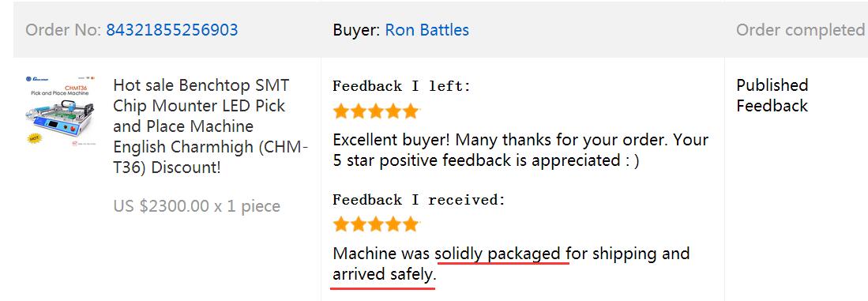868x301 pixels.
Task: Open buyer Ron Battles profile link
Action: point(426,30)
